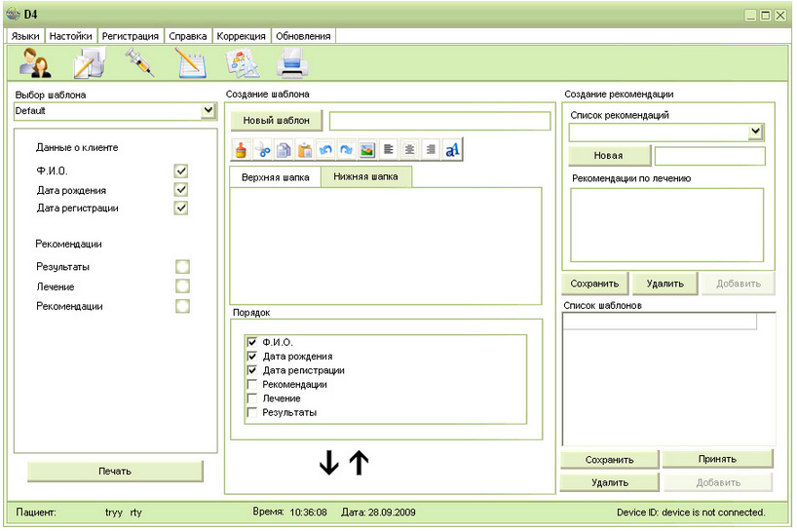Viewport: 797px width, 532px height.
Task: Open the Список рекомендаций dropdown
Action: (x=755, y=133)
